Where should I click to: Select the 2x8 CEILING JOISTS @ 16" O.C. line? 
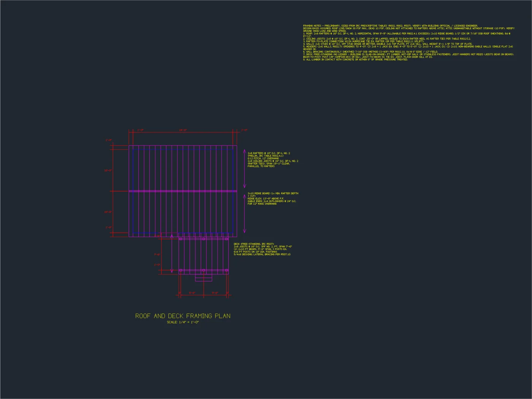pos(273,161)
